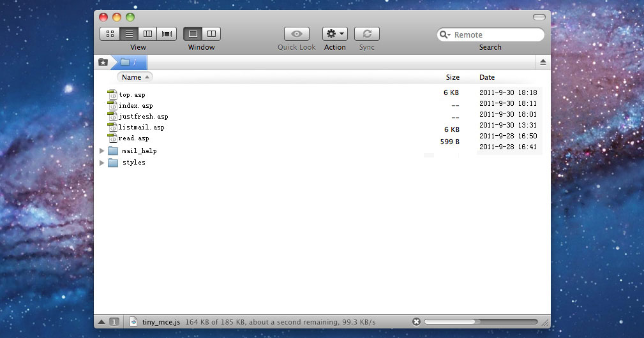Switch to column view layout
This screenshot has width=644, height=338.
tap(147, 34)
